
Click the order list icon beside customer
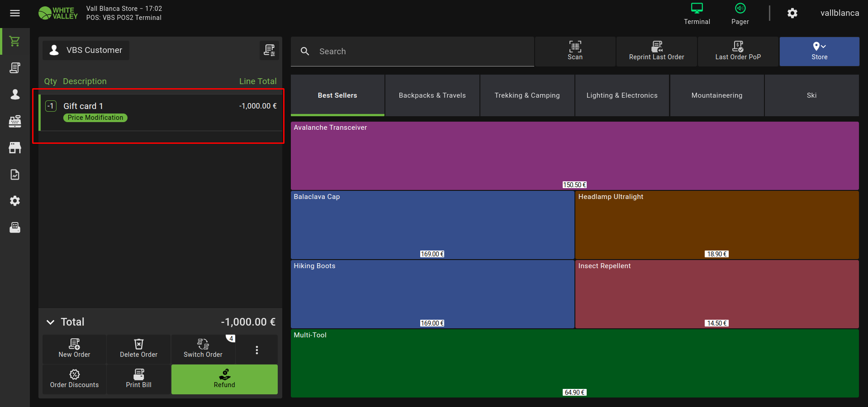269,50
